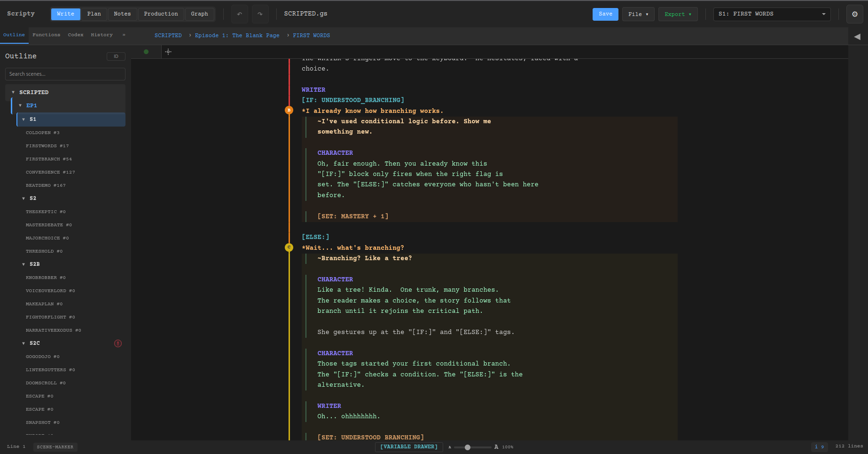Collapse the S2B group in the outline
868x454 pixels.
click(x=23, y=264)
